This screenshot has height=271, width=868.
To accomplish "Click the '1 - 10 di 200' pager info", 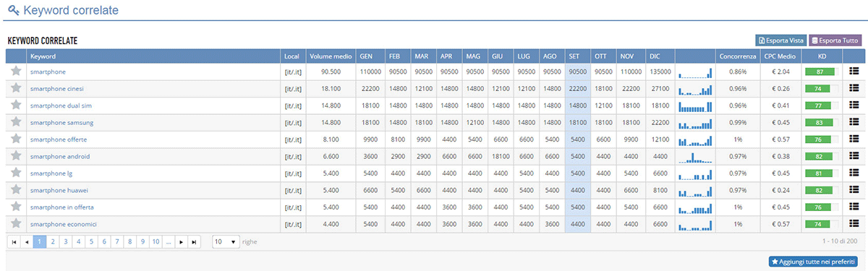I will tap(841, 241).
